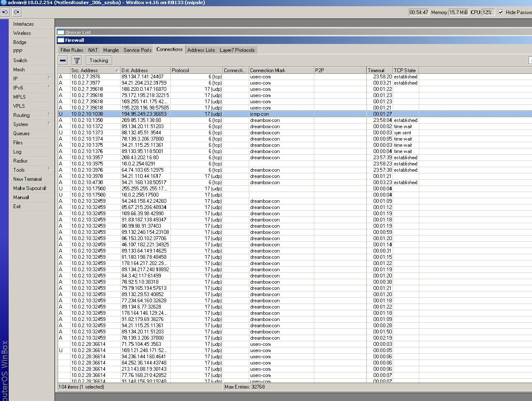Viewport: 532px width, 401px height.
Task: Click the Firewall window title-bar icon
Action: coord(61,40)
